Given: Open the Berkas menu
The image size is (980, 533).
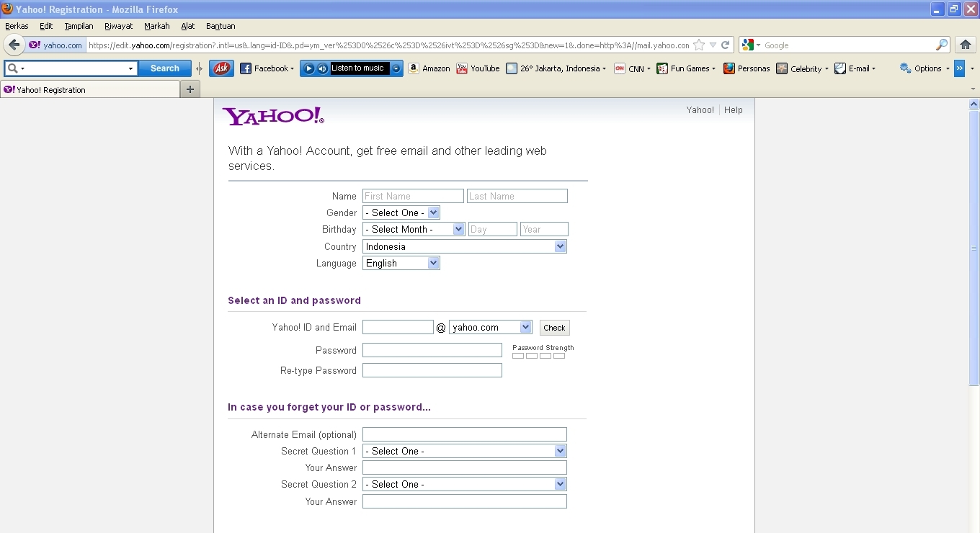Looking at the screenshot, I should point(17,26).
